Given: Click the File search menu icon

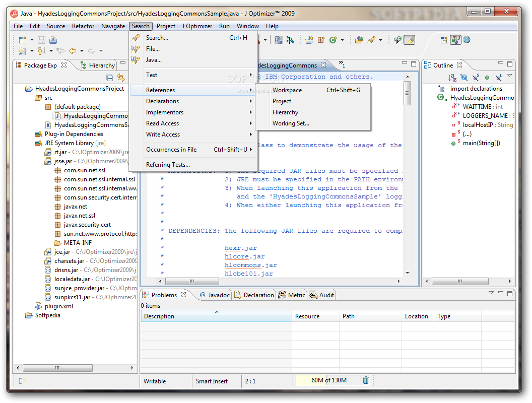Looking at the screenshot, I should [x=136, y=49].
